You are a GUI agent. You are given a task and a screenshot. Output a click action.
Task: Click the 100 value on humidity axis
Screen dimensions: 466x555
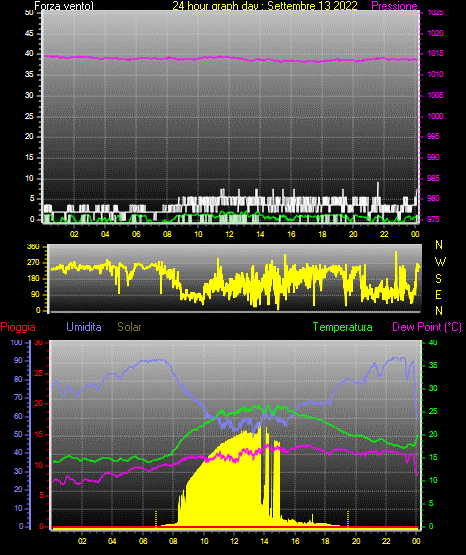click(16, 342)
